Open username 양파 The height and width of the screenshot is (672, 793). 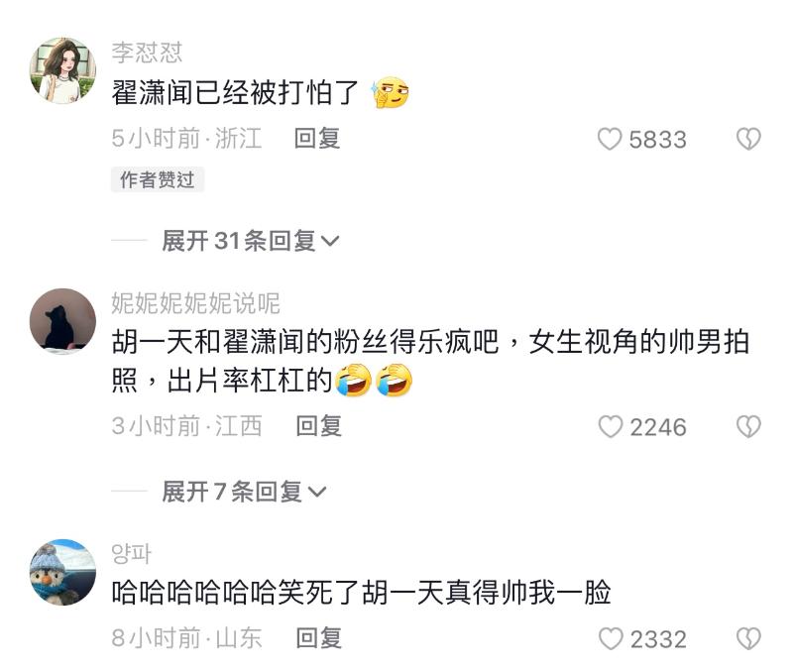click(x=131, y=554)
